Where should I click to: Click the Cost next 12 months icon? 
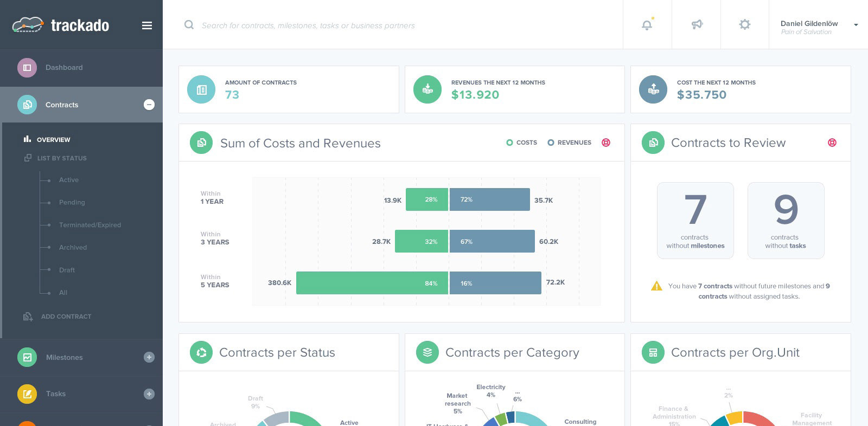click(x=653, y=89)
